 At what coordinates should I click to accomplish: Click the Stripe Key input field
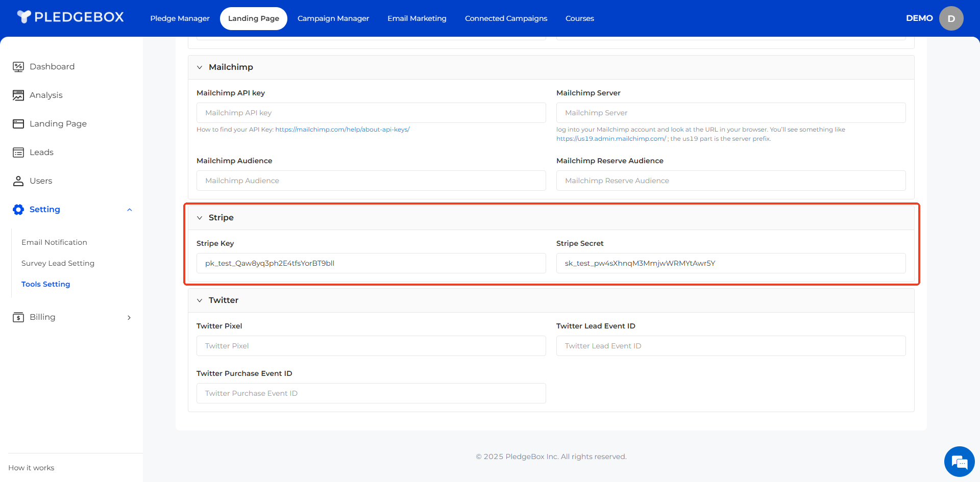[371, 263]
